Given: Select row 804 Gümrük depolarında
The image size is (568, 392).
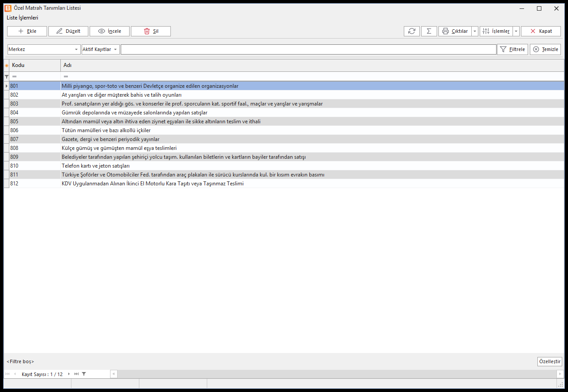Looking at the screenshot, I should pos(284,113).
